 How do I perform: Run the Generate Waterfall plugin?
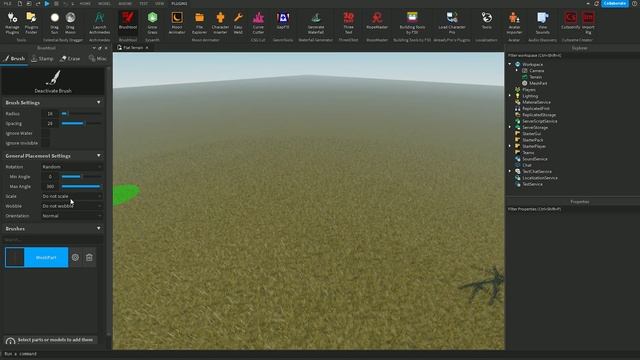316,23
